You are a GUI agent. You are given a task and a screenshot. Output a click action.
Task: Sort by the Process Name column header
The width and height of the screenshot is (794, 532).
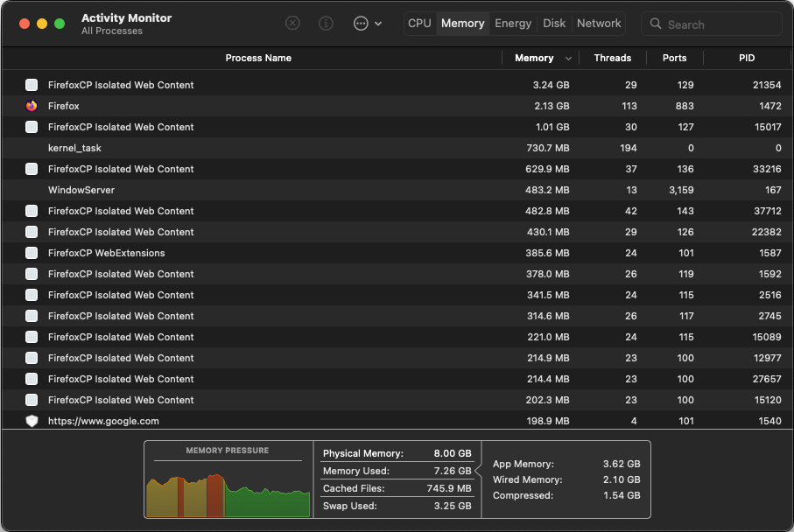[258, 59]
